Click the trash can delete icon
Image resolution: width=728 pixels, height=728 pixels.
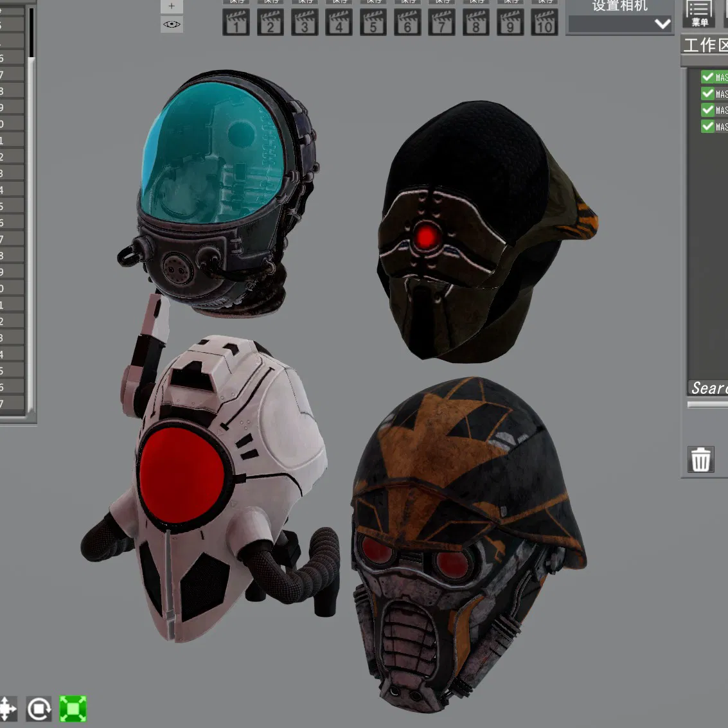(x=700, y=459)
